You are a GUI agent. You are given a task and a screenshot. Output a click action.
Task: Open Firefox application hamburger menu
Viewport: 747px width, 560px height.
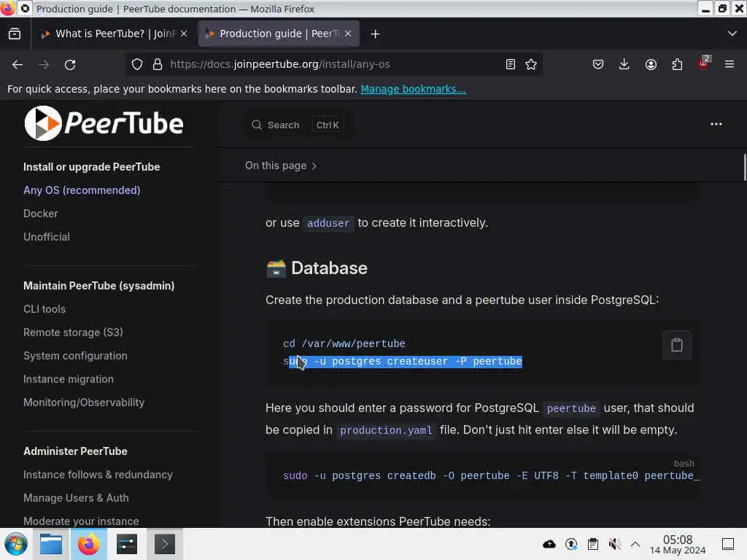tap(729, 64)
